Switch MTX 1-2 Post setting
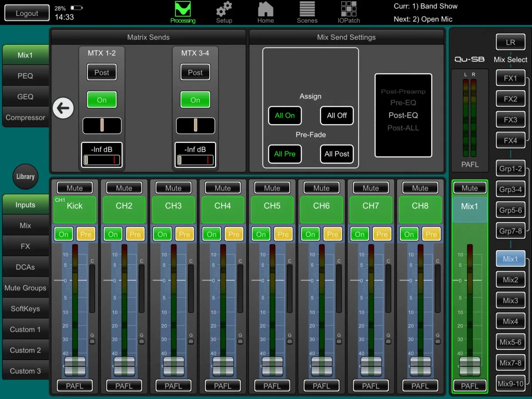 (x=102, y=72)
